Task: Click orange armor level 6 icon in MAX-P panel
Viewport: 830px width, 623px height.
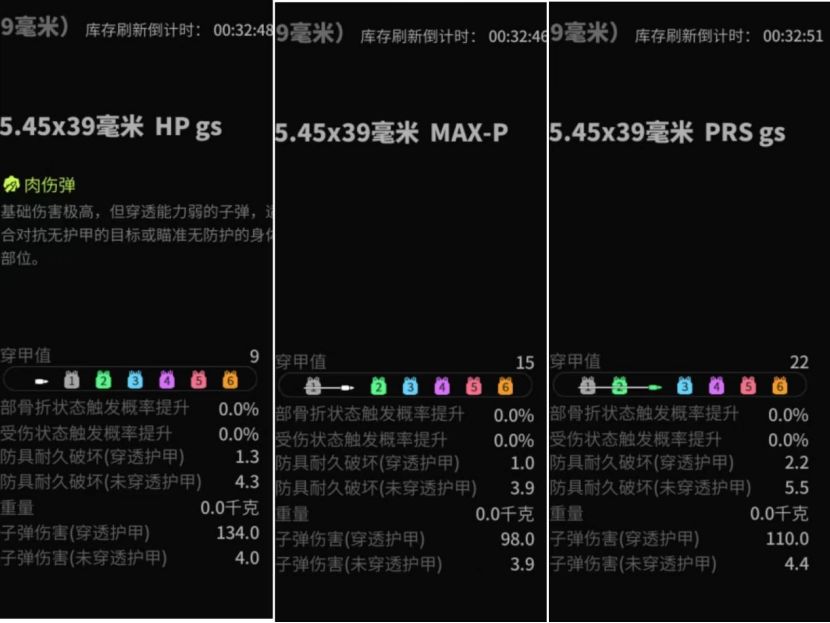Action: click(x=506, y=386)
